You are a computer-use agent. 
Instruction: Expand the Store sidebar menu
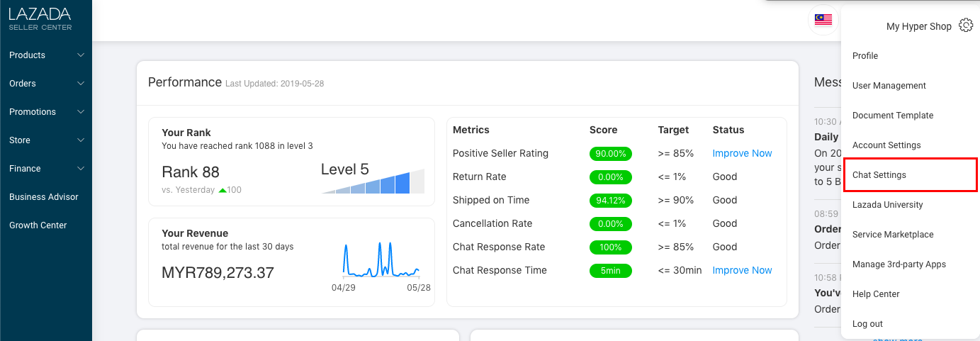pos(46,140)
